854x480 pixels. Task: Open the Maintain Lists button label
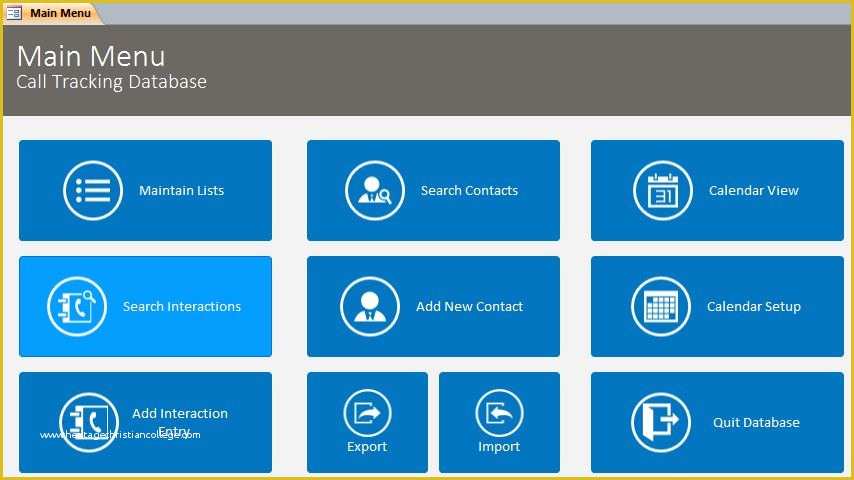point(181,191)
